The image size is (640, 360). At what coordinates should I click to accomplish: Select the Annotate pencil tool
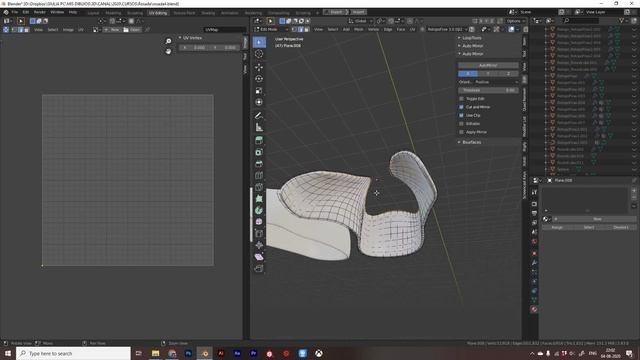pyautogui.click(x=259, y=116)
